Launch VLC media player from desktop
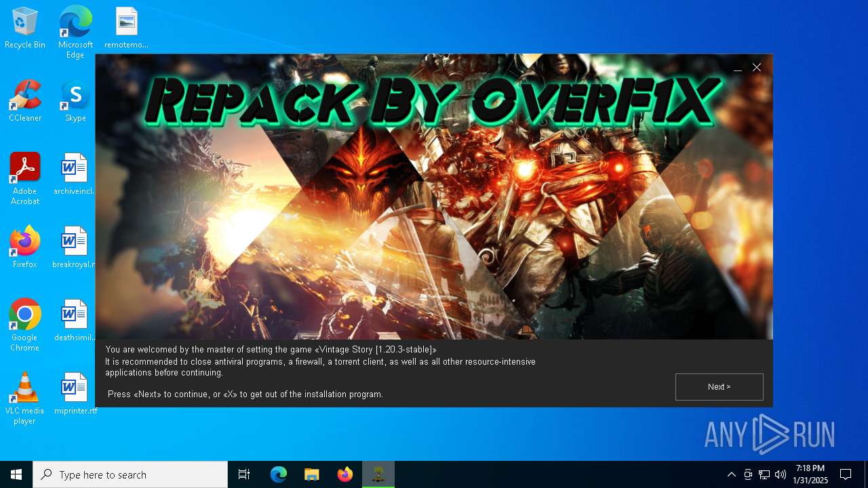Viewport: 868px width, 488px height. click(25, 399)
